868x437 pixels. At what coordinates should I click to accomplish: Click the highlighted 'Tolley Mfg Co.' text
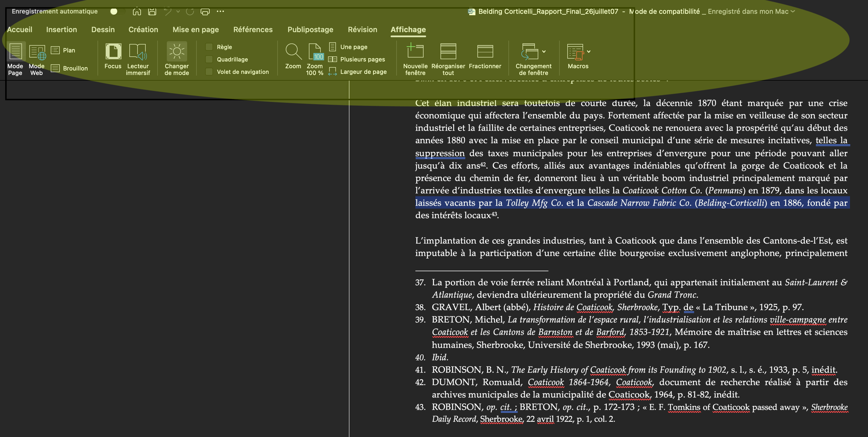(534, 203)
